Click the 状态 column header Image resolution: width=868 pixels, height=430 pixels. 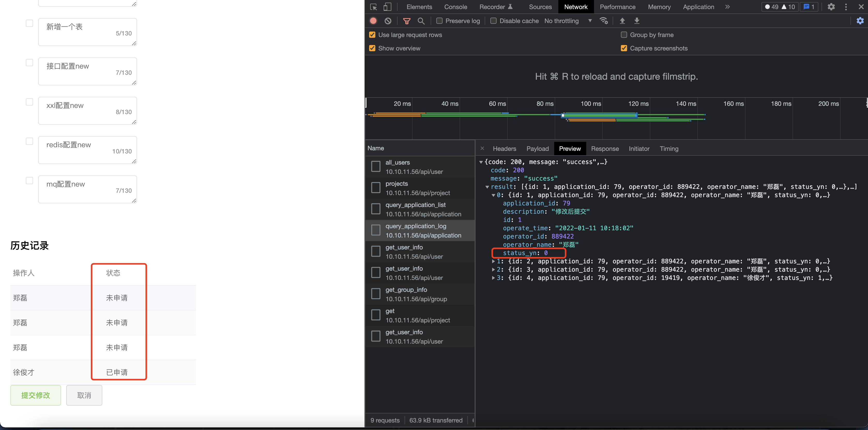coord(113,273)
